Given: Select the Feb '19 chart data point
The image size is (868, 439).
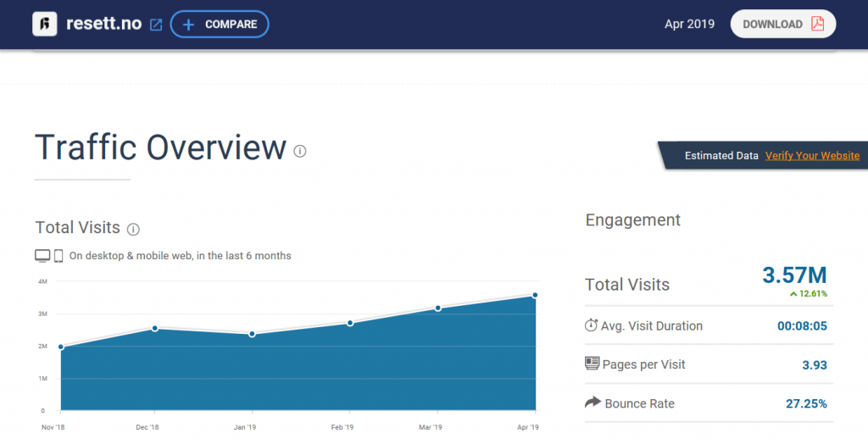Looking at the screenshot, I should coord(349,323).
